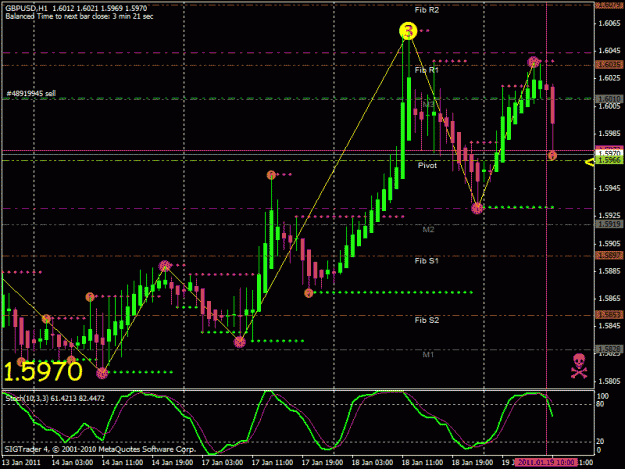Select the yellow circle wave marker labeled 3

408,31
